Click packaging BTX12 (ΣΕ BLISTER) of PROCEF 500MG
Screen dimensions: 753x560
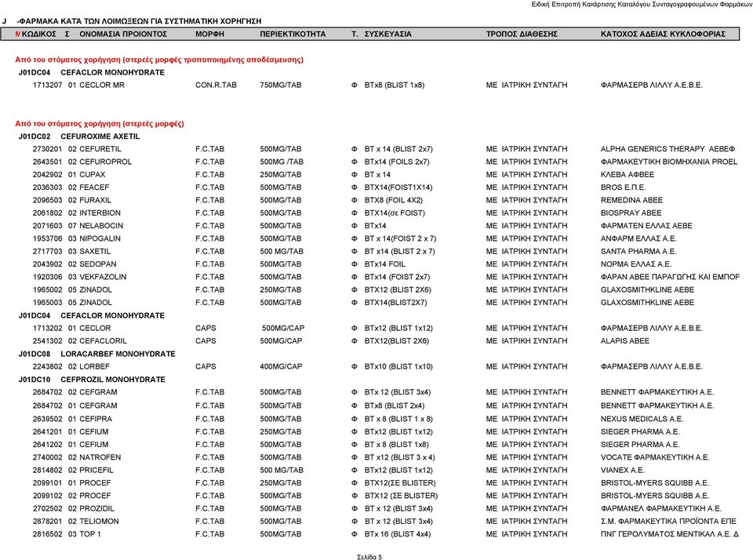401,496
